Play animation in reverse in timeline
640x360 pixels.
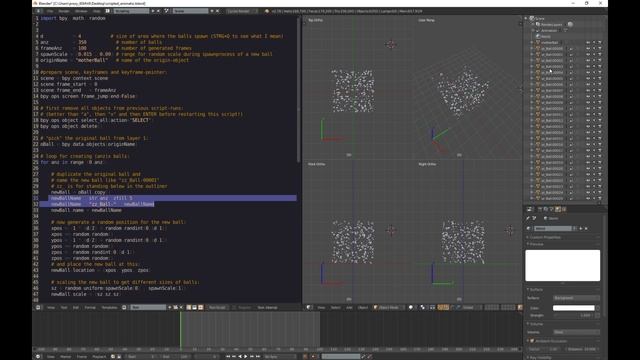(x=240, y=356)
